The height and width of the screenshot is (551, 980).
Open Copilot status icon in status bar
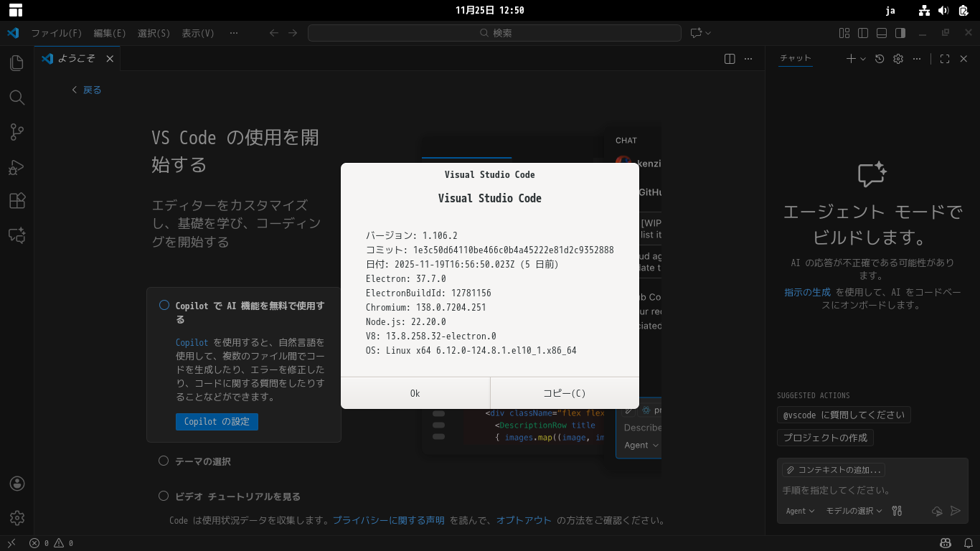pos(946,543)
